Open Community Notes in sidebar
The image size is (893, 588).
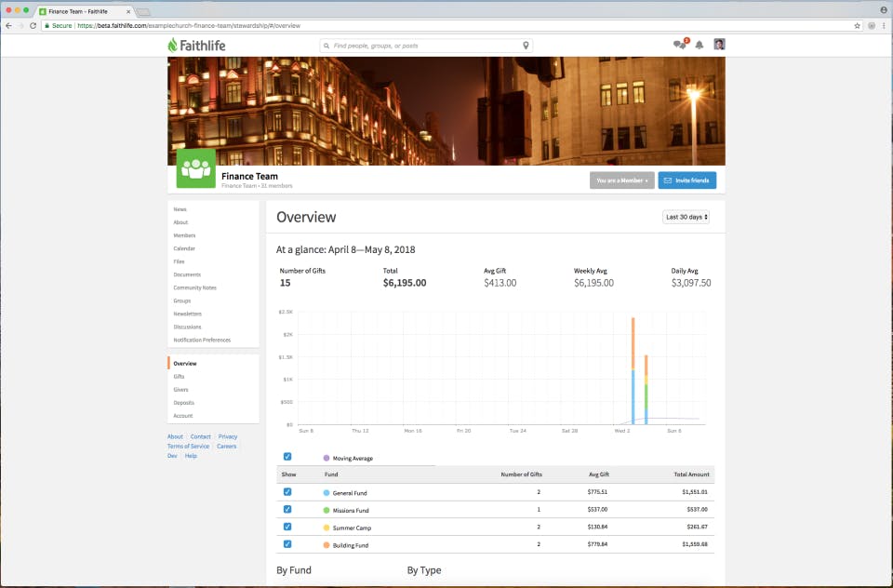coord(194,288)
